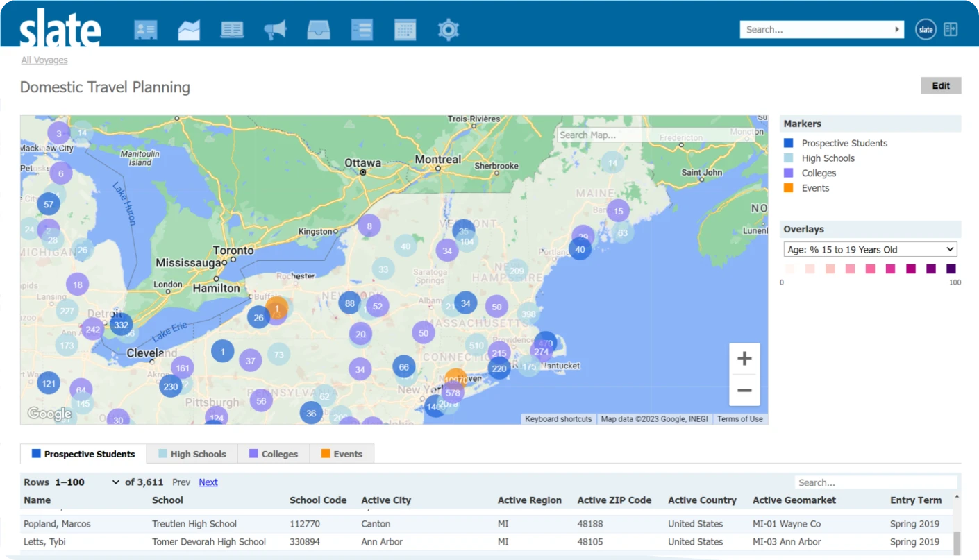Select the row Popland, Marcos
Image resolution: width=979 pixels, height=560 pixels.
click(486, 524)
